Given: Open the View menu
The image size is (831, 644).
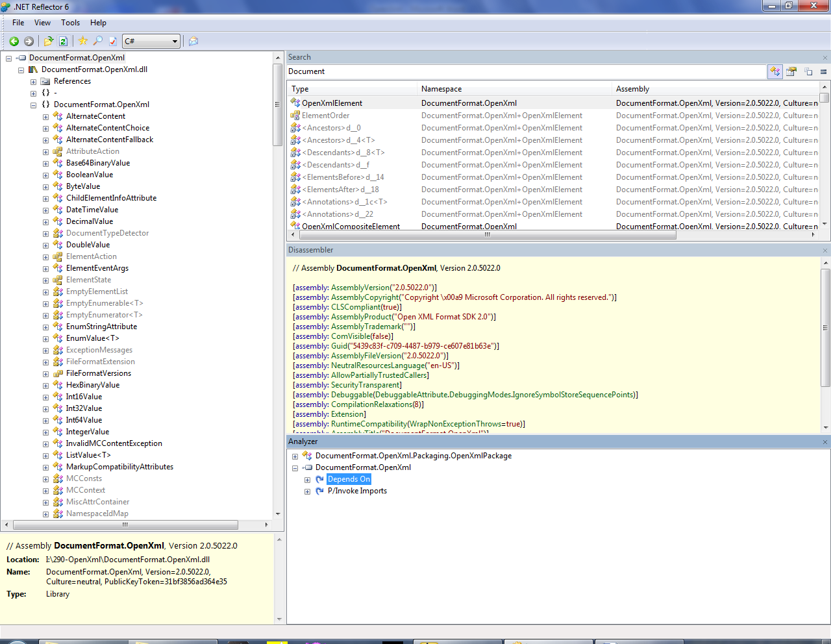Looking at the screenshot, I should [x=42, y=22].
